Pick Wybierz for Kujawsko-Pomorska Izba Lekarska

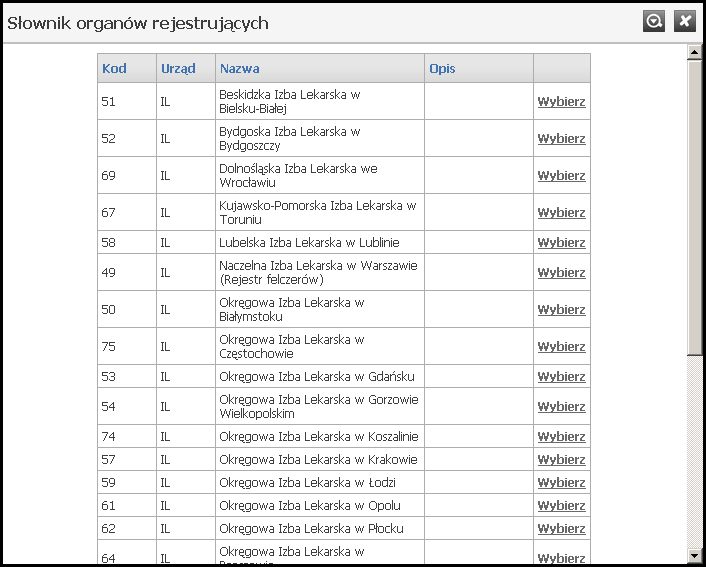click(x=561, y=213)
